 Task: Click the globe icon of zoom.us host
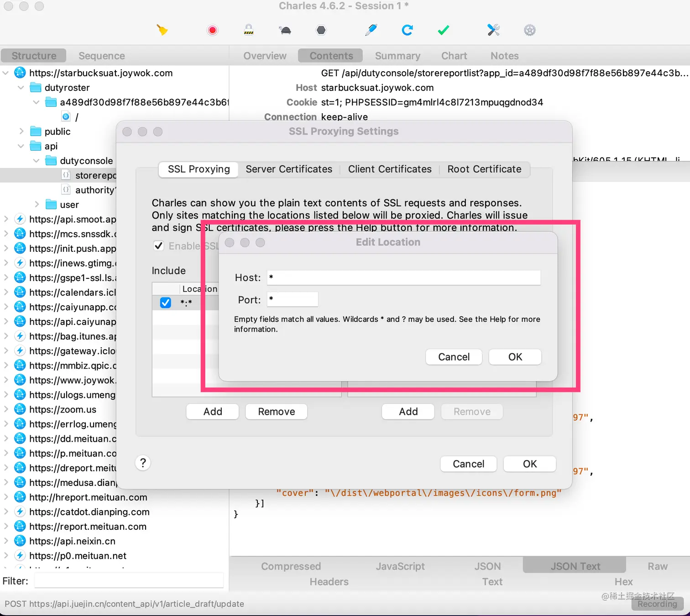[20, 409]
